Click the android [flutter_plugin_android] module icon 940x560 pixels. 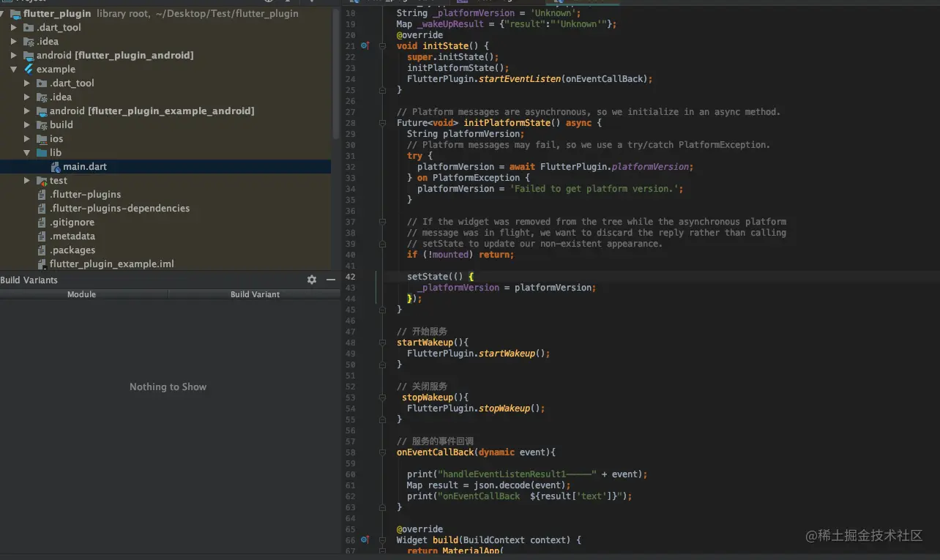tap(29, 55)
